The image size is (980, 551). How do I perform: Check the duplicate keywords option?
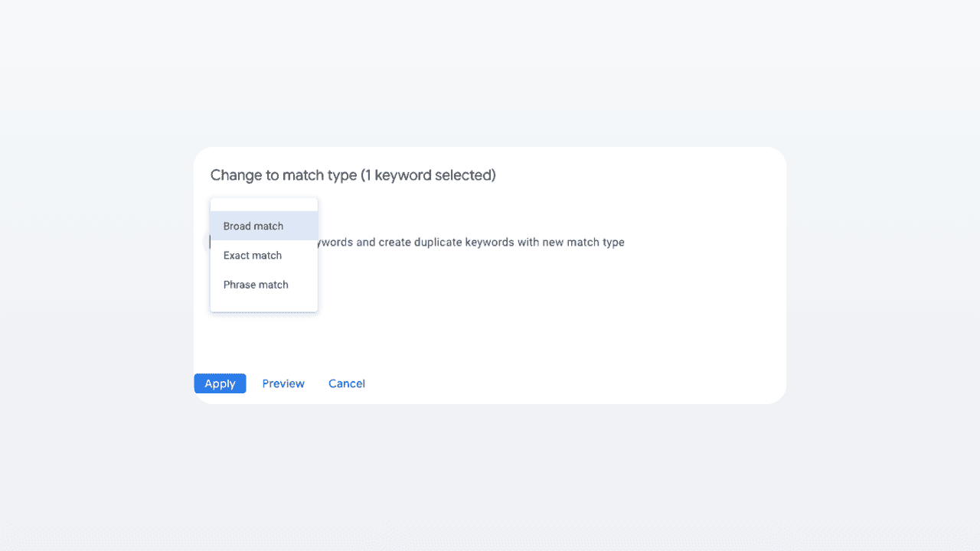point(213,242)
